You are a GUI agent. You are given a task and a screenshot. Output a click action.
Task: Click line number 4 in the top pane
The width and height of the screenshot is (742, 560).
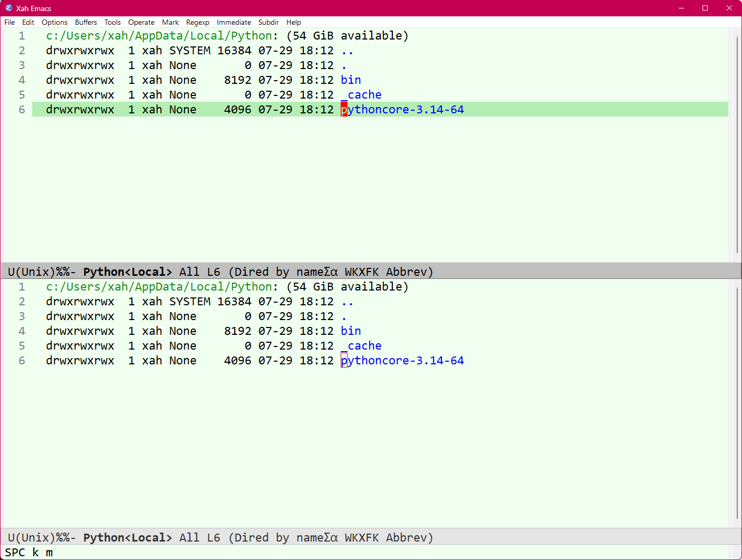(x=22, y=80)
